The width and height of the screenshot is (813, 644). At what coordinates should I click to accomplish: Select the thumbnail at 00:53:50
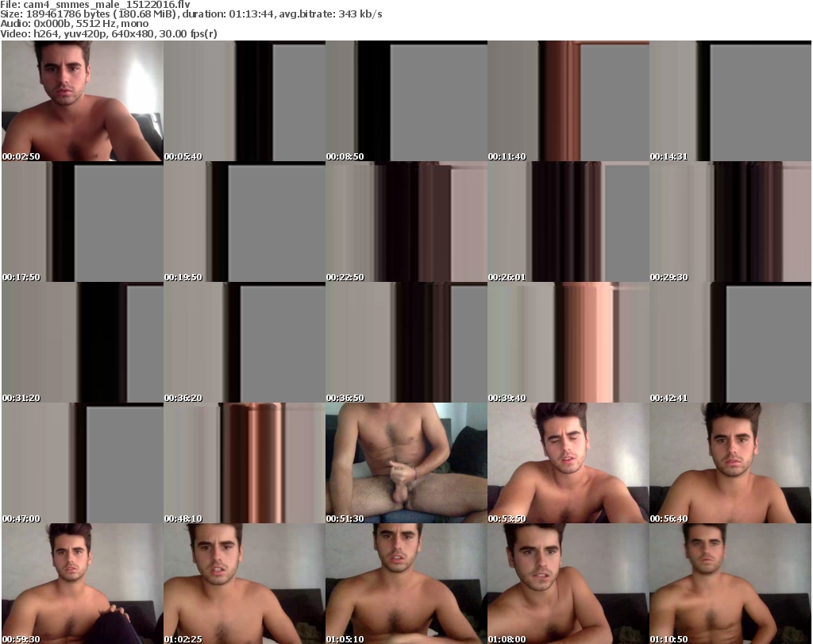(568, 463)
